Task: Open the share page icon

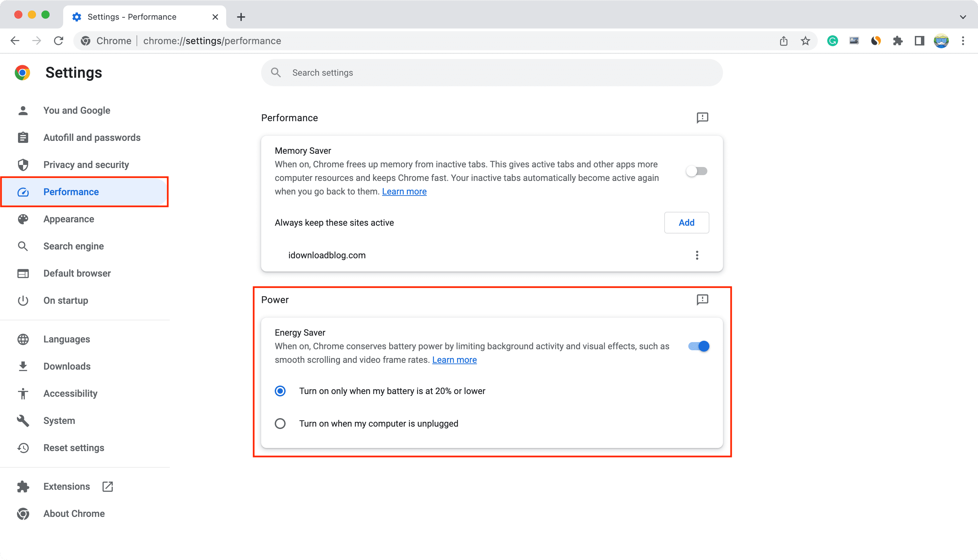Action: pyautogui.click(x=784, y=41)
